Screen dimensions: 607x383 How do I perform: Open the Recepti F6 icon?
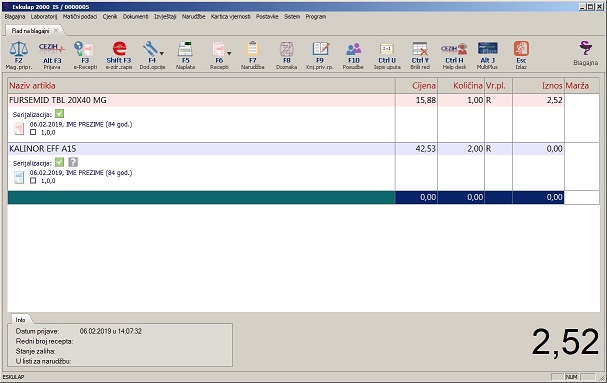coord(218,49)
